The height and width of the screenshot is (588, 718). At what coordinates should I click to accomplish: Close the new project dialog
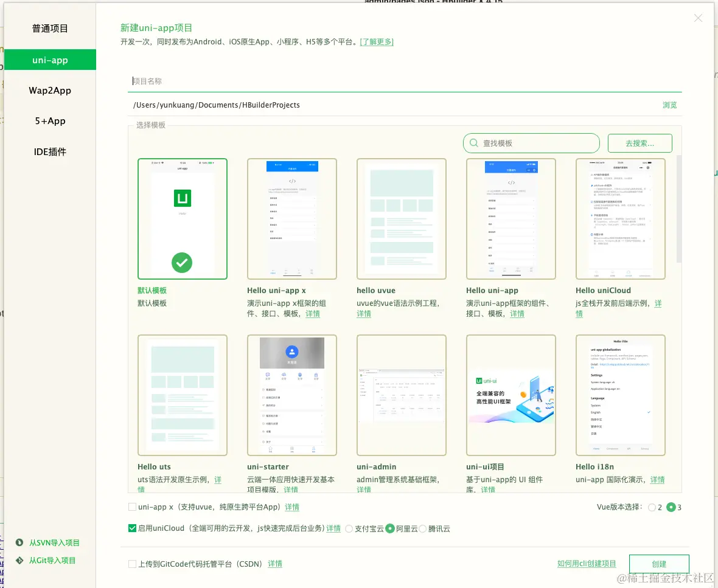pos(698,18)
